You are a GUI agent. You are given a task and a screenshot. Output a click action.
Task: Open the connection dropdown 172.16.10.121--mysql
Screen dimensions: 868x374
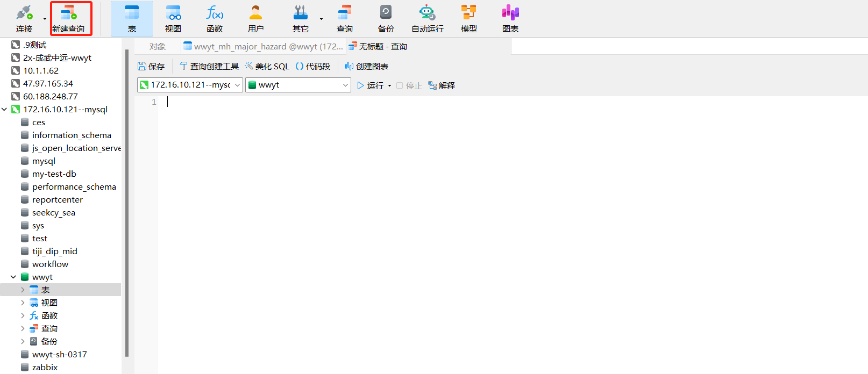point(190,85)
